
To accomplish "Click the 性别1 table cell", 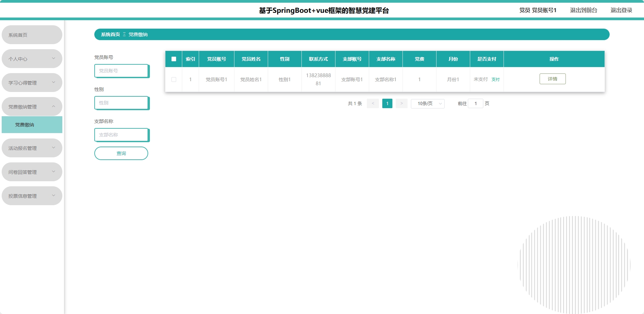I will 285,80.
